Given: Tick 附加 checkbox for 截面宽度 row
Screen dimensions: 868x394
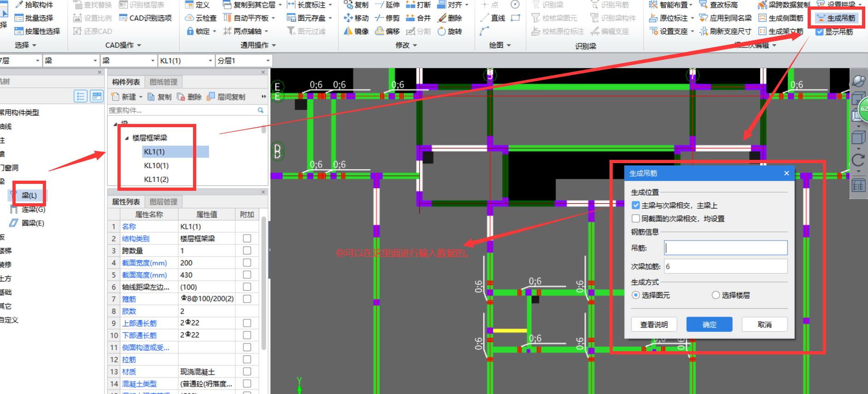Looking at the screenshot, I should pos(247,263).
